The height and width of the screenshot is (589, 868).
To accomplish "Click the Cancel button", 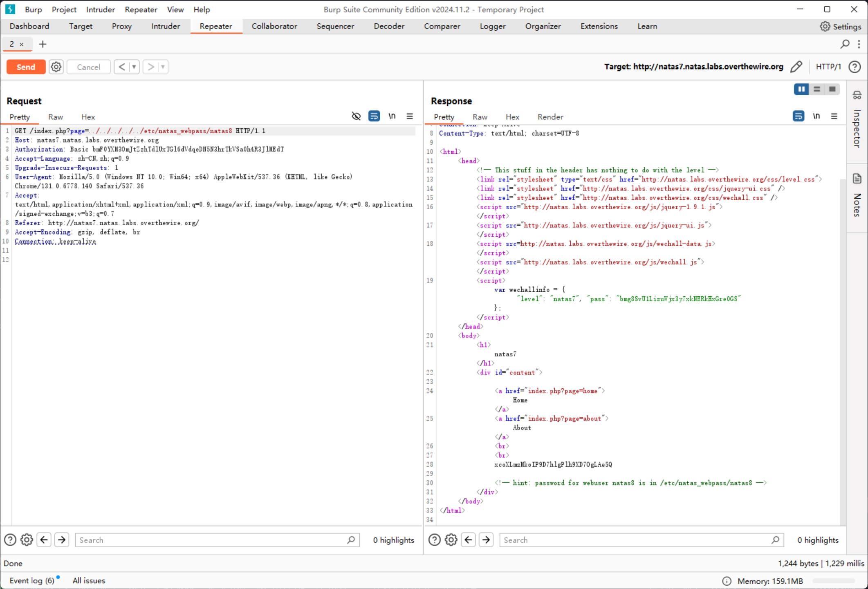I will [x=88, y=67].
